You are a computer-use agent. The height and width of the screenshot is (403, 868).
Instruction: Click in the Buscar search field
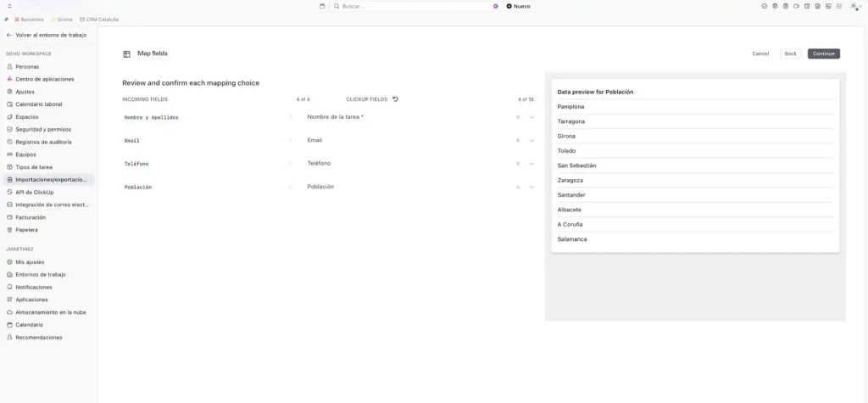tap(407, 6)
